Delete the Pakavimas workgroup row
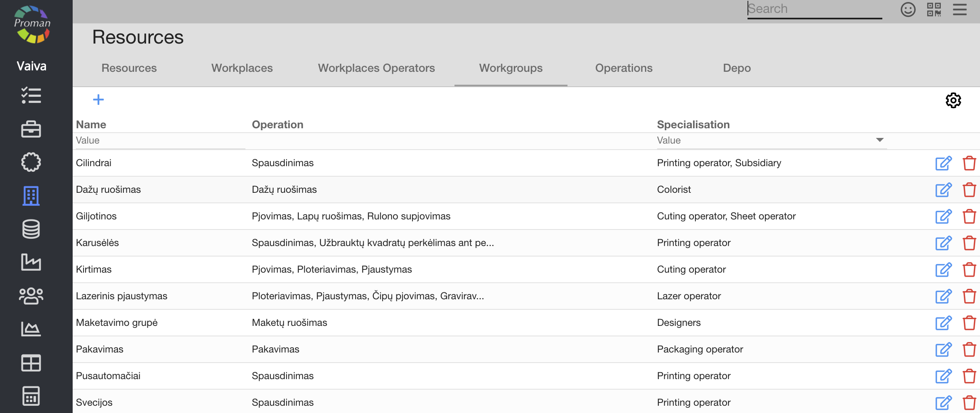 pos(969,350)
